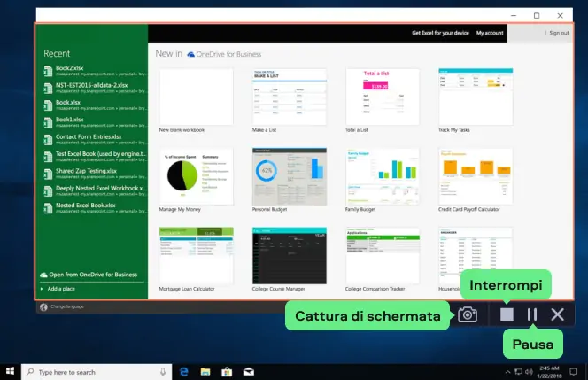Select the Make a List template
Image resolution: width=588 pixels, height=380 pixels.
point(289,100)
